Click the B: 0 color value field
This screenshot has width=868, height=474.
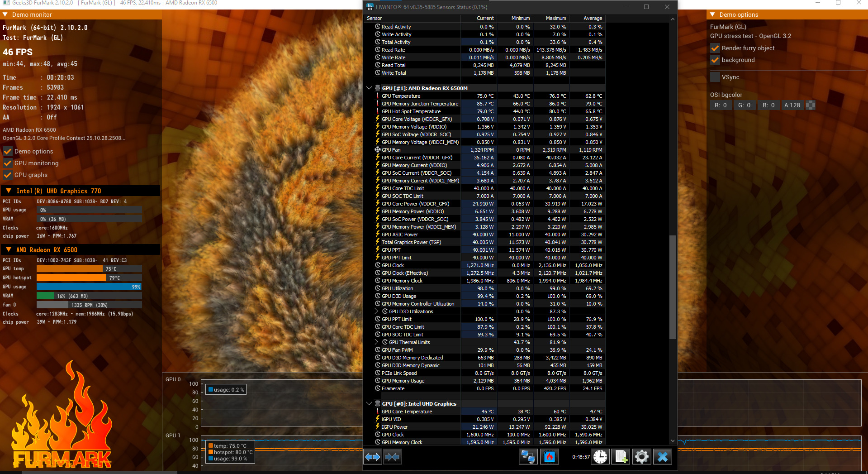coord(768,105)
